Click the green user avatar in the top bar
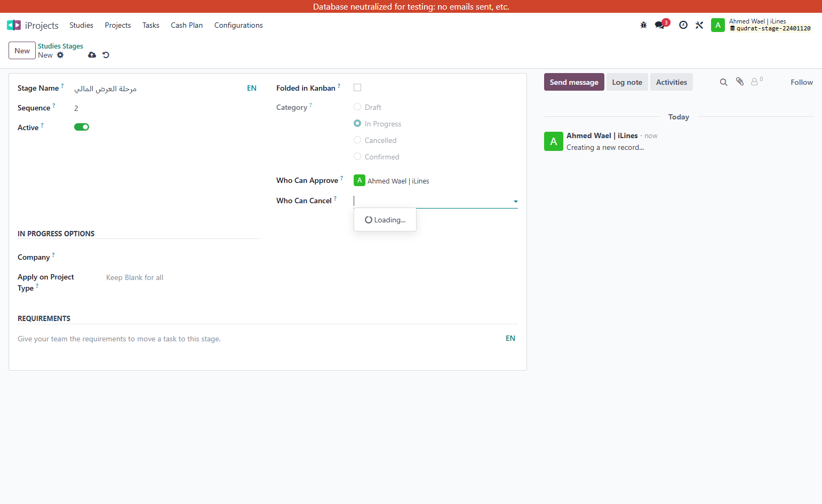Viewport: 822px width, 504px height. tap(718, 25)
